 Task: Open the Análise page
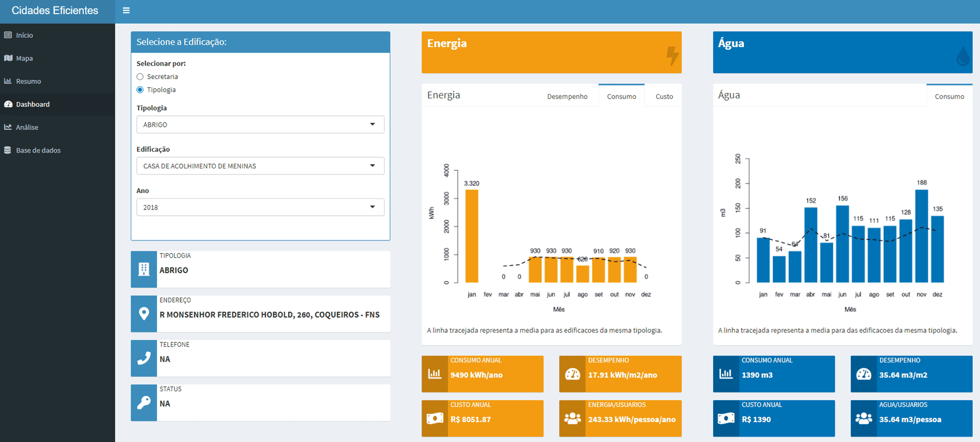pyautogui.click(x=57, y=127)
